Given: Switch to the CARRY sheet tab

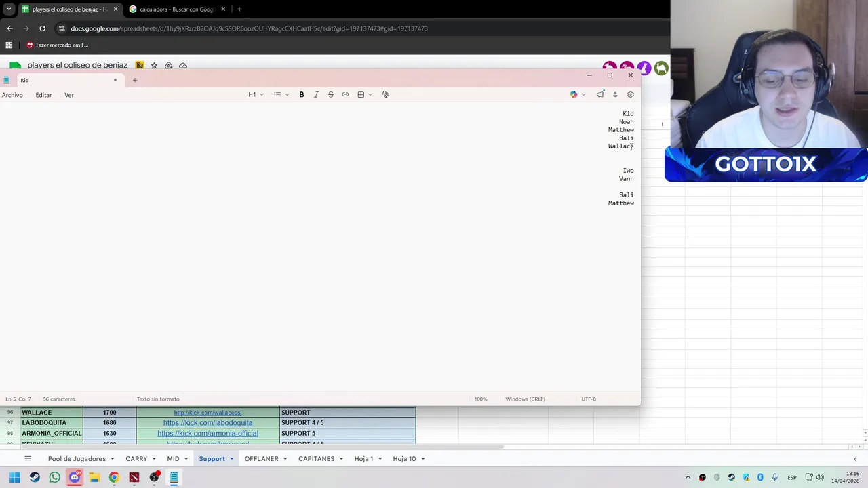Looking at the screenshot, I should 136,459.
